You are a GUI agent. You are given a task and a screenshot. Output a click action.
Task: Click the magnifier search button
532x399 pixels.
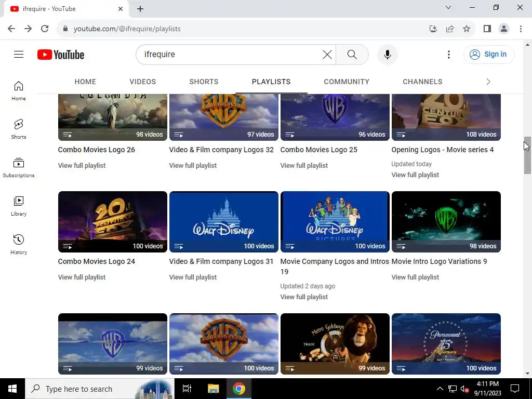click(352, 54)
